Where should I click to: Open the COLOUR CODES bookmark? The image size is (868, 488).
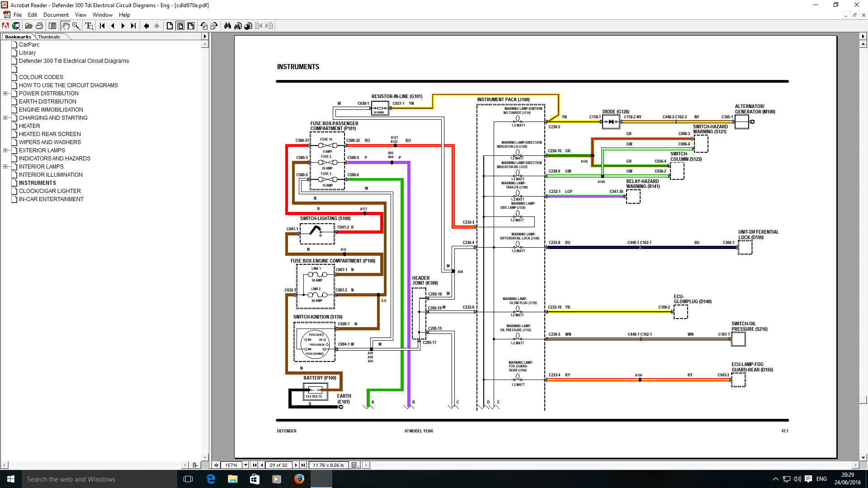coord(41,77)
